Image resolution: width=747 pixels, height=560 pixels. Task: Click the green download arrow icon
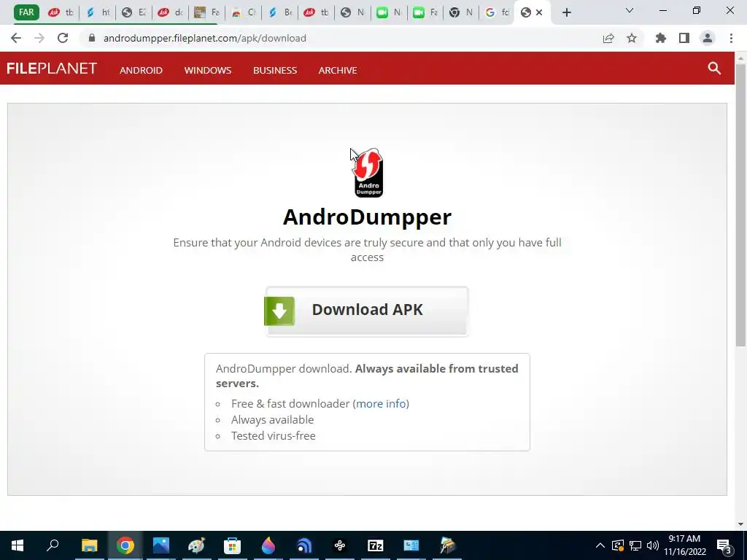click(279, 311)
